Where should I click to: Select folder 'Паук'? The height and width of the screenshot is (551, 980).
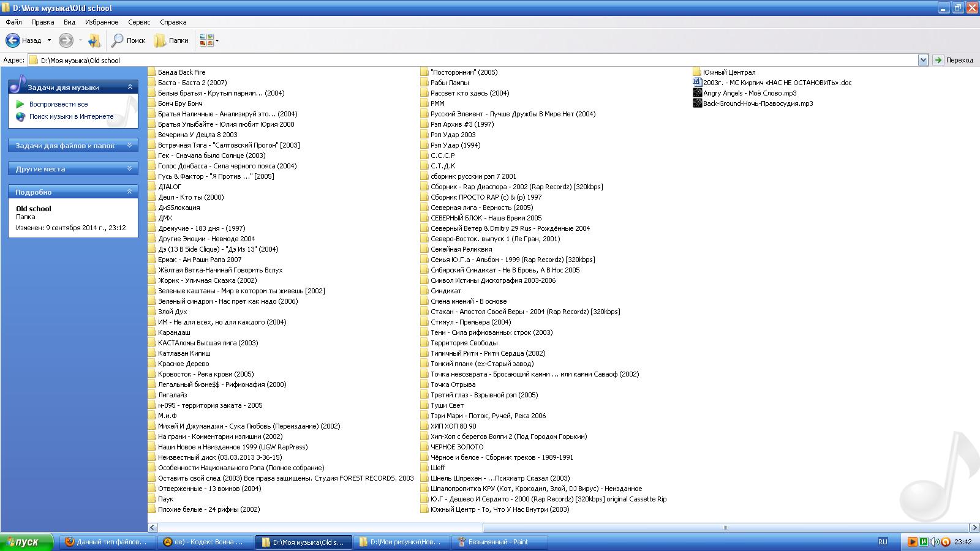tap(161, 499)
